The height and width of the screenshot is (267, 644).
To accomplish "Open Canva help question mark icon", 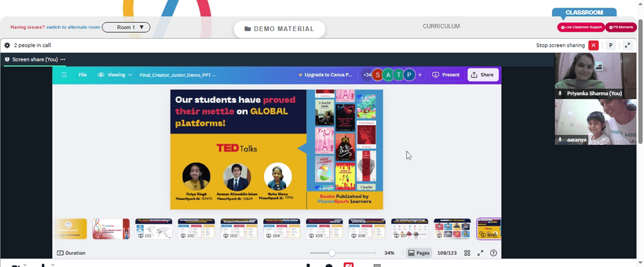I will click(x=494, y=253).
